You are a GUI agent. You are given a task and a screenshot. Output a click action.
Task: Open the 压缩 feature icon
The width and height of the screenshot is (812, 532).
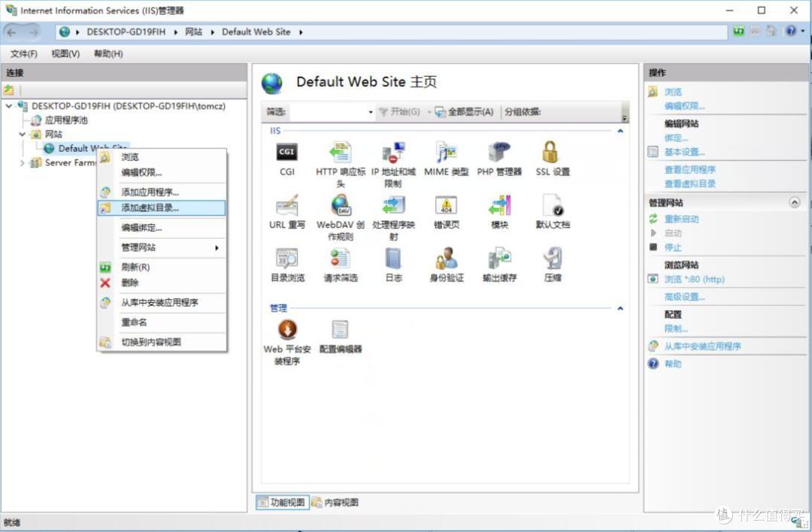tap(552, 260)
